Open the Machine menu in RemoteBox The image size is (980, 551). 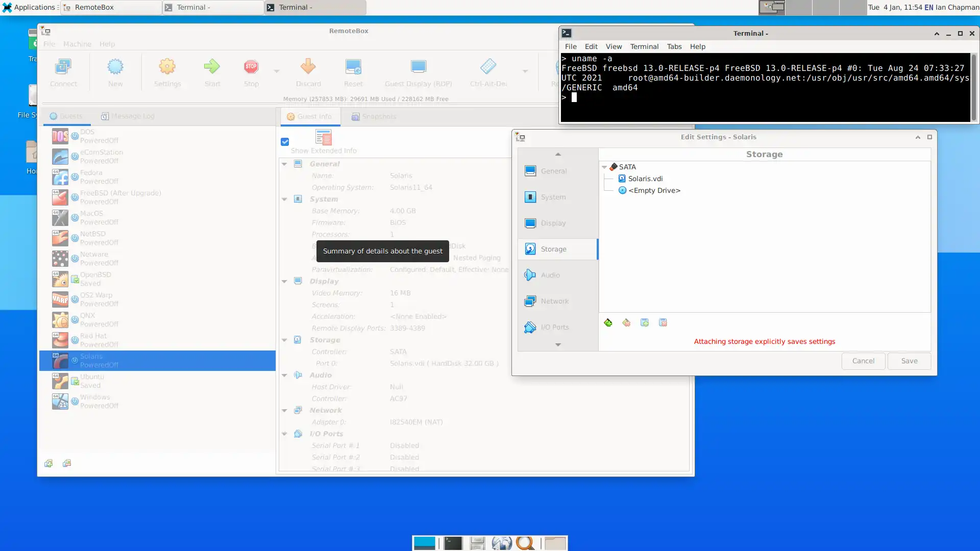click(x=77, y=43)
